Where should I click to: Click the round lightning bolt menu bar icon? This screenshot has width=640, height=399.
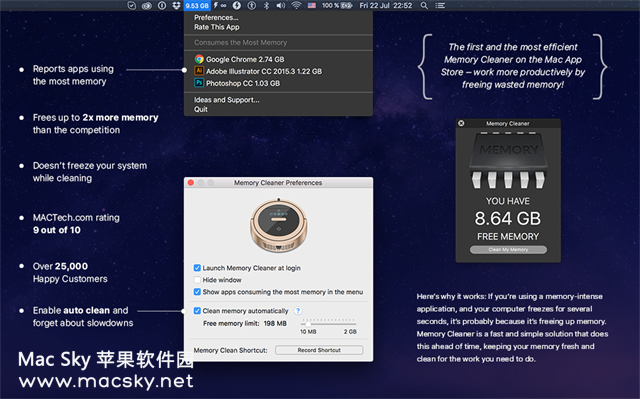coord(237,5)
